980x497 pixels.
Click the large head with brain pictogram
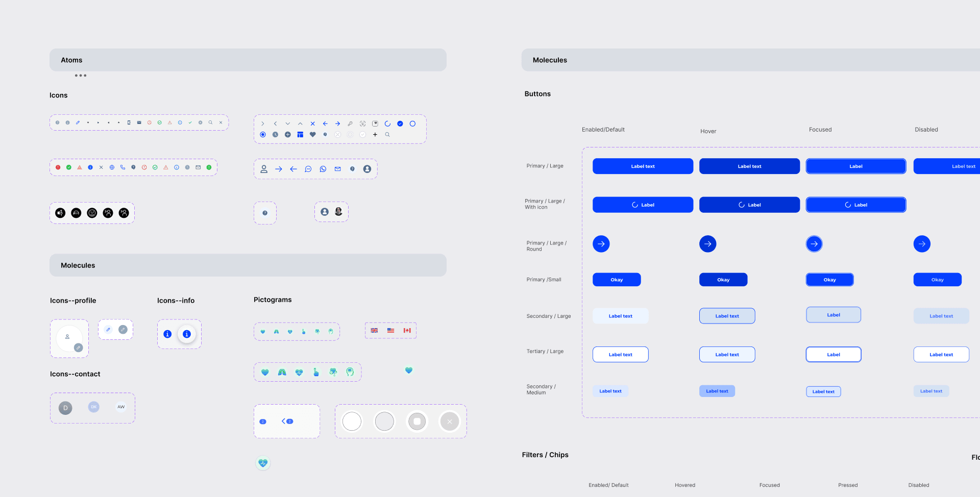(350, 372)
